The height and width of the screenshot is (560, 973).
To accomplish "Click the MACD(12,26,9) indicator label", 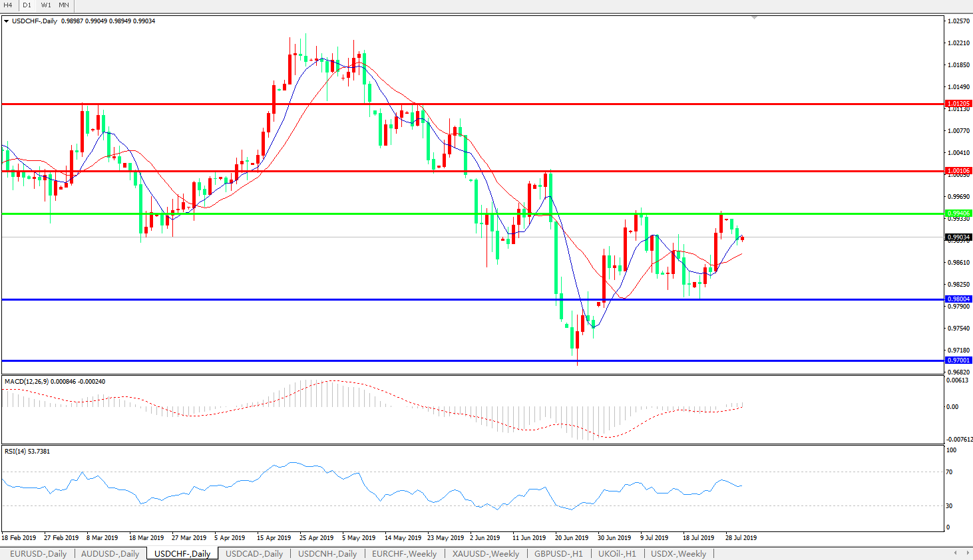I will (55, 382).
